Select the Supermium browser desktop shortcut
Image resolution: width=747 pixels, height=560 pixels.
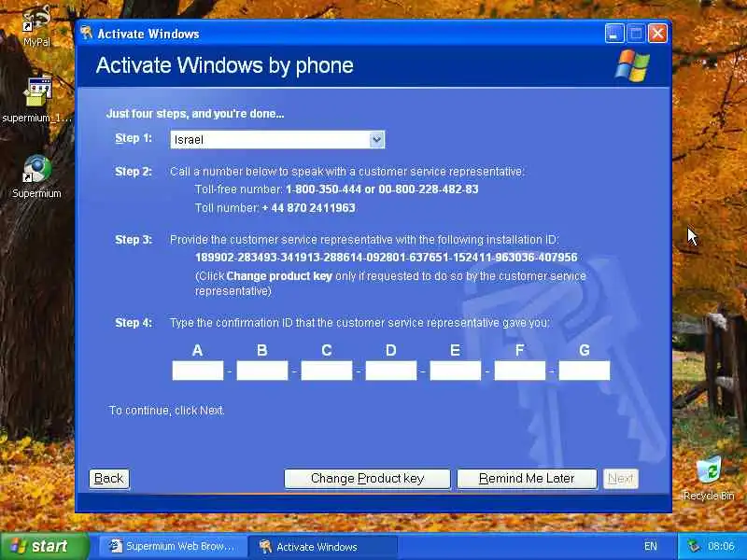coord(36,176)
